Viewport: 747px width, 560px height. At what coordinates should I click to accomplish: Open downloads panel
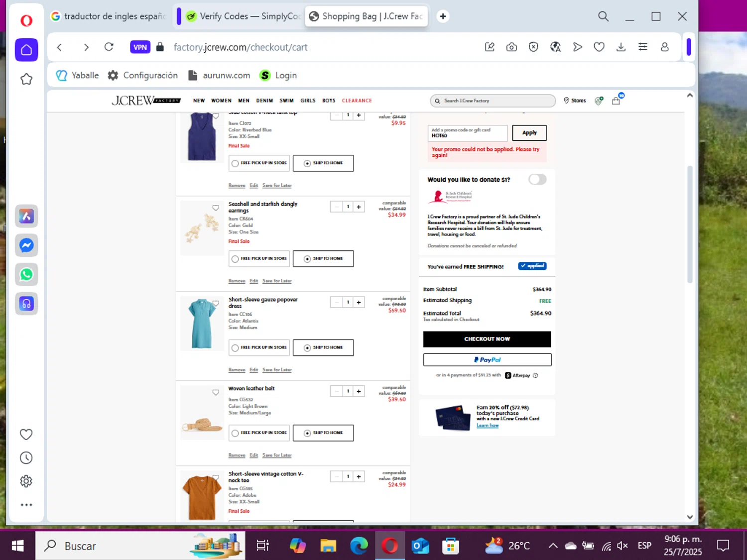tap(621, 47)
